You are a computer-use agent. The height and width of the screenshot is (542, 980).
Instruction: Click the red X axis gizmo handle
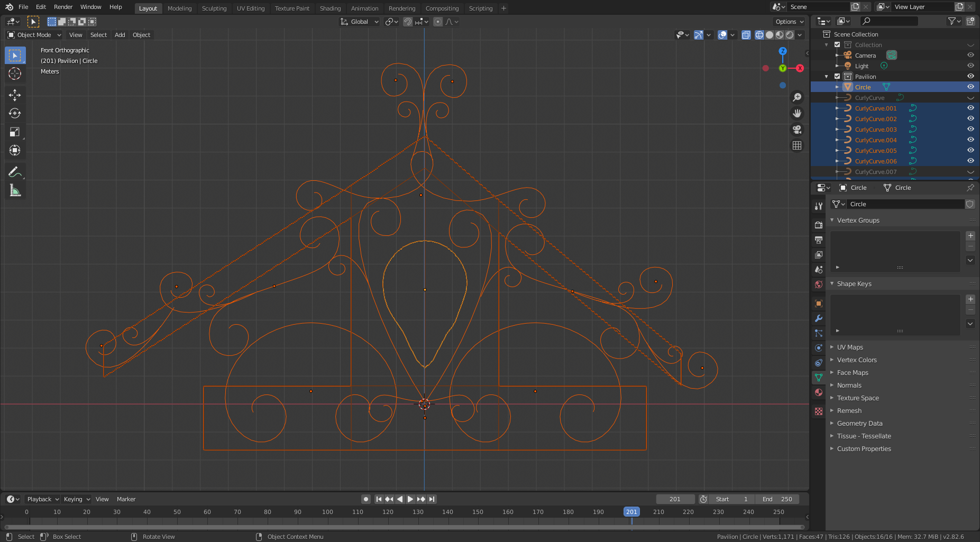click(800, 68)
